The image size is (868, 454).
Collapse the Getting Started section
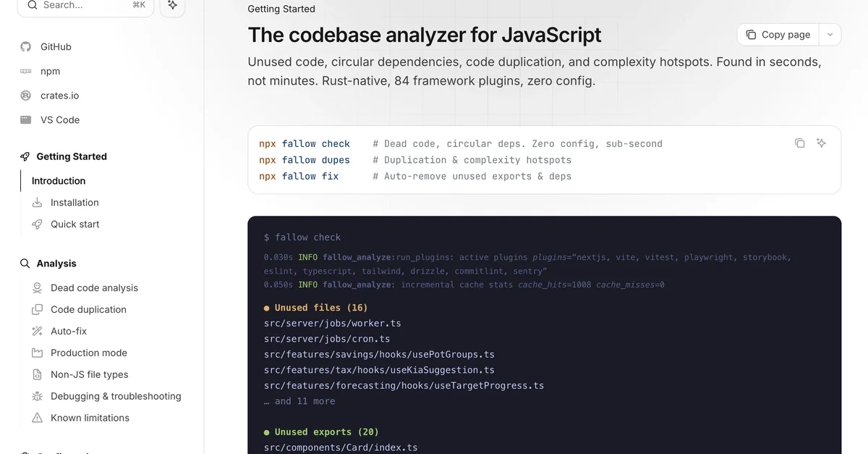coord(71,156)
